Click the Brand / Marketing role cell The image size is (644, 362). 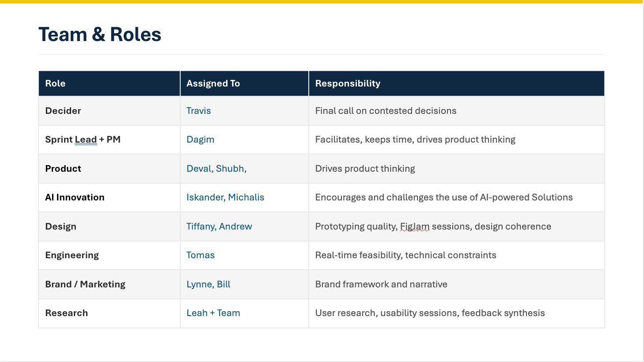pos(85,284)
